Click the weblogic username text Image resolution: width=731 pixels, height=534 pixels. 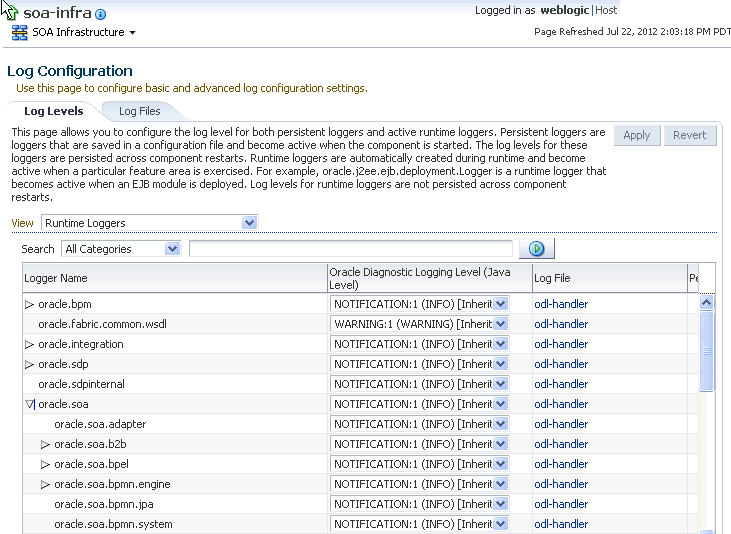pos(565,10)
